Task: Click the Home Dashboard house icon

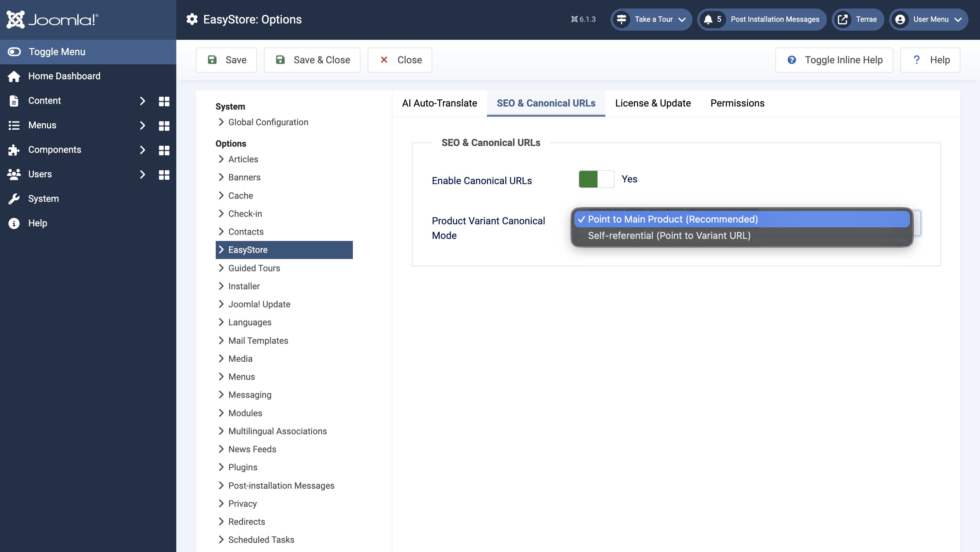Action: [x=14, y=76]
